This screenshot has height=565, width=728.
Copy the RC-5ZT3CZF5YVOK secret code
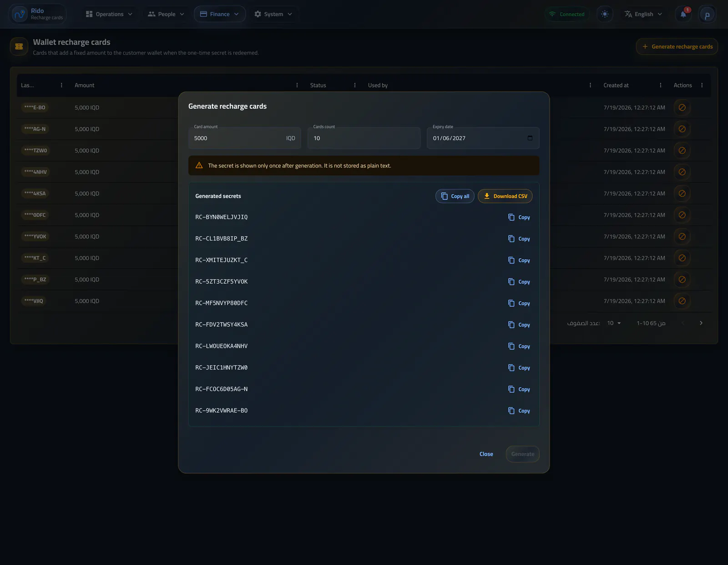(519, 282)
